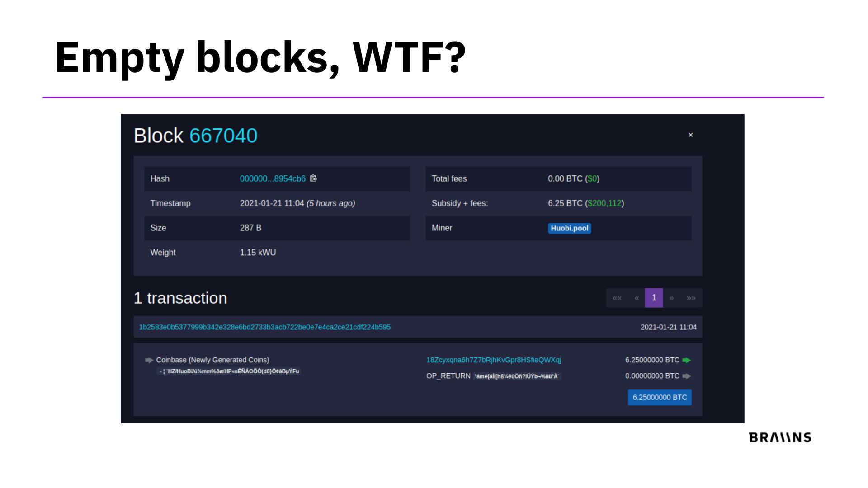The width and height of the screenshot is (868, 488).
Task: Open block number 667040 link
Action: pyautogui.click(x=223, y=136)
